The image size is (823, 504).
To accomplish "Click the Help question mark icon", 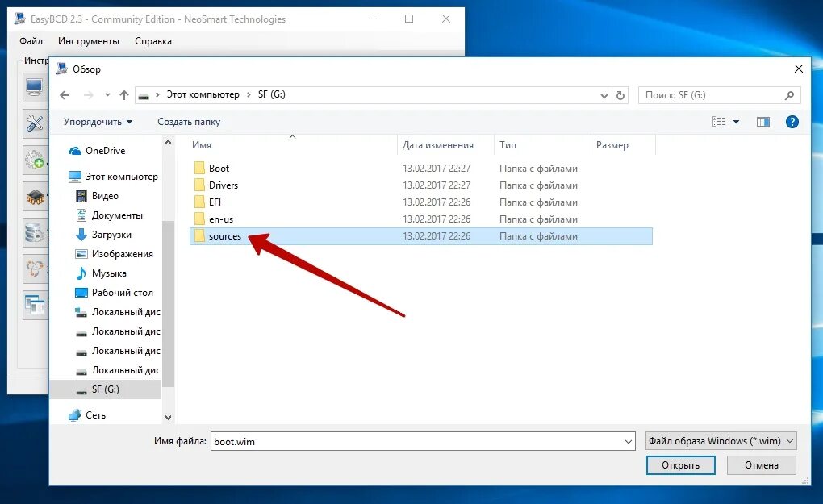I will [x=792, y=121].
